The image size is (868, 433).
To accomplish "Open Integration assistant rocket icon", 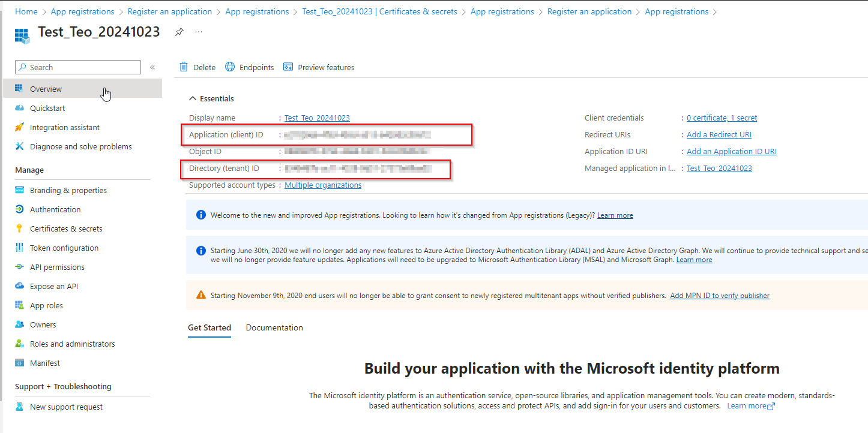I will pyautogui.click(x=20, y=127).
